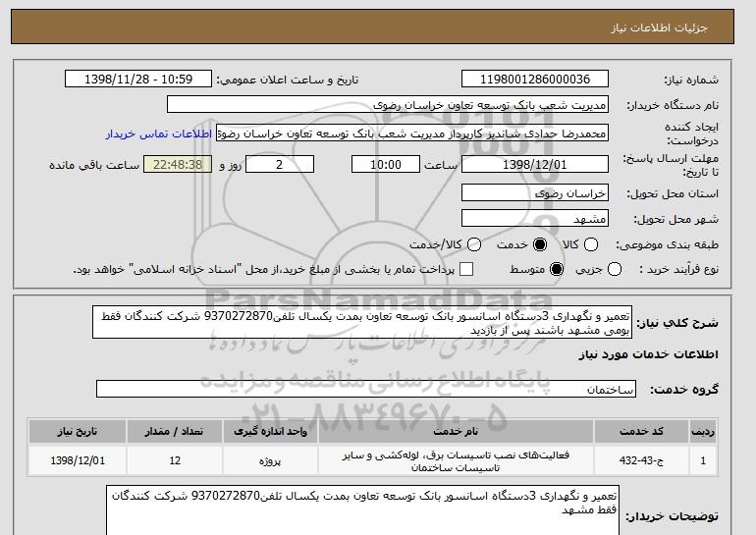Click the buyer organization name field
756x535 pixels.
point(388,105)
